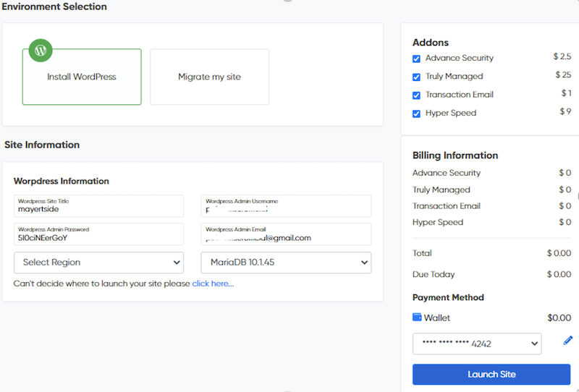This screenshot has width=579, height=392.
Task: Toggle the Transaction Email checkbox
Action: coord(416,95)
